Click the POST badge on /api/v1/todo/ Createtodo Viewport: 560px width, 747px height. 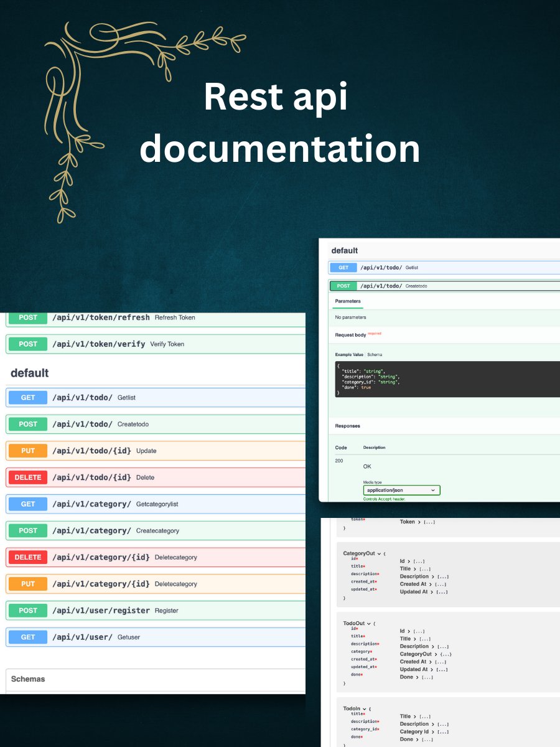pos(27,424)
